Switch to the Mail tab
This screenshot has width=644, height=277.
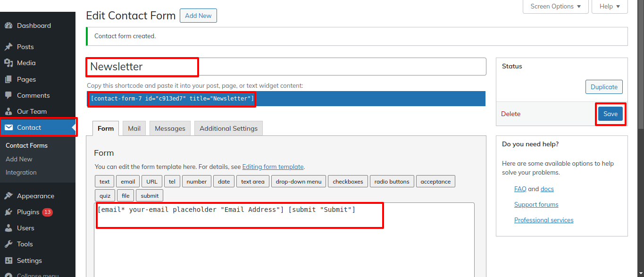tap(134, 128)
